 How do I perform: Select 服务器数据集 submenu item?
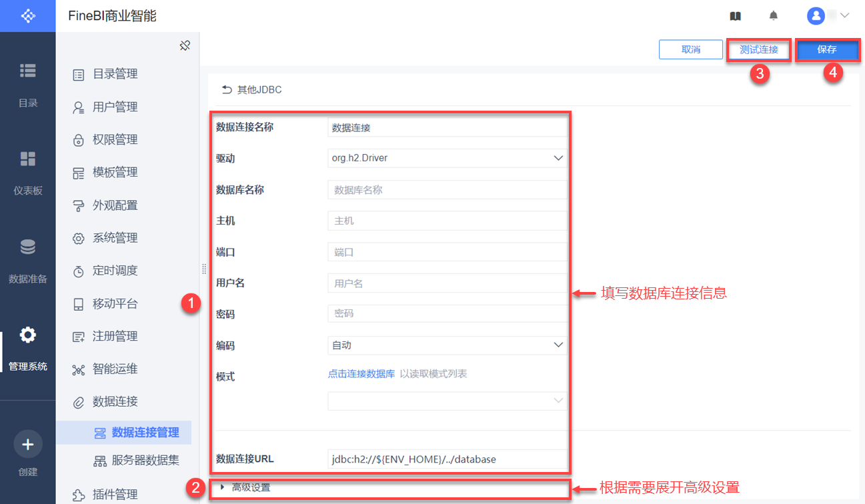pyautogui.click(x=145, y=460)
